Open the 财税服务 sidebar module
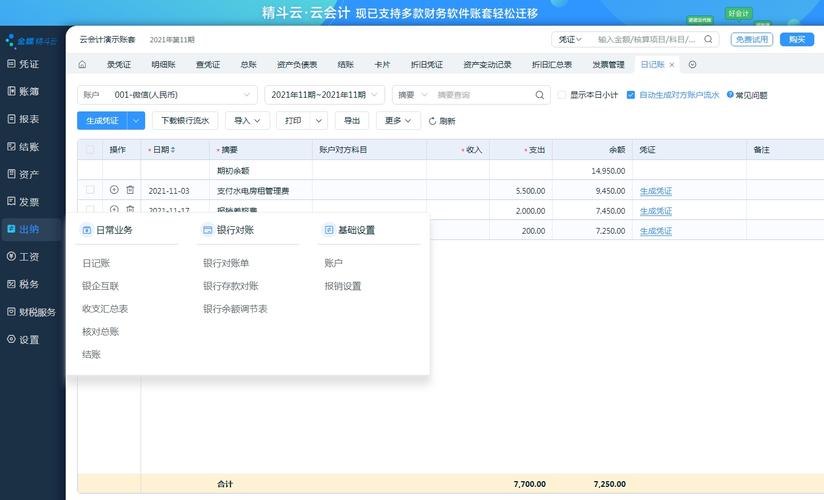 31,312
